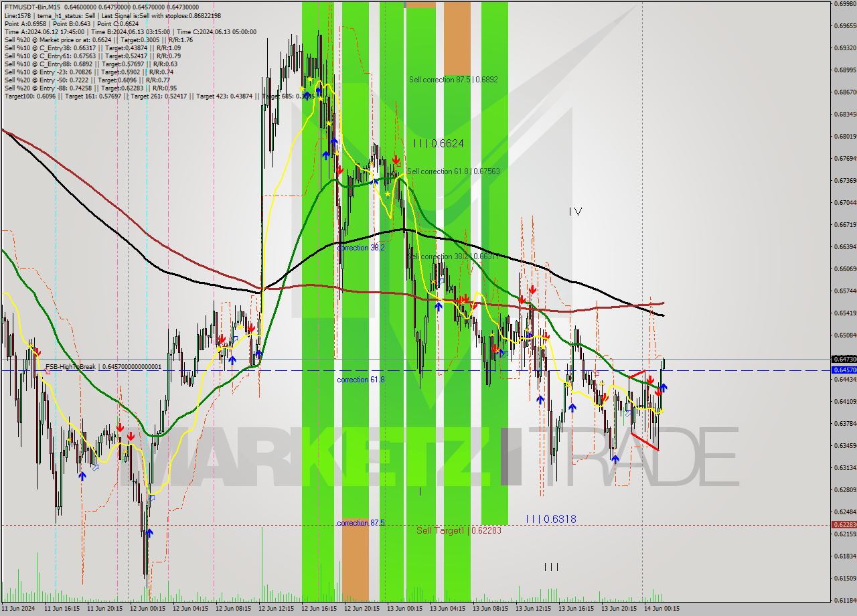Image resolution: width=857 pixels, height=616 pixels.
Task: Click the 'Sell %10 @ C_Entry61' line
Action: click(92, 56)
